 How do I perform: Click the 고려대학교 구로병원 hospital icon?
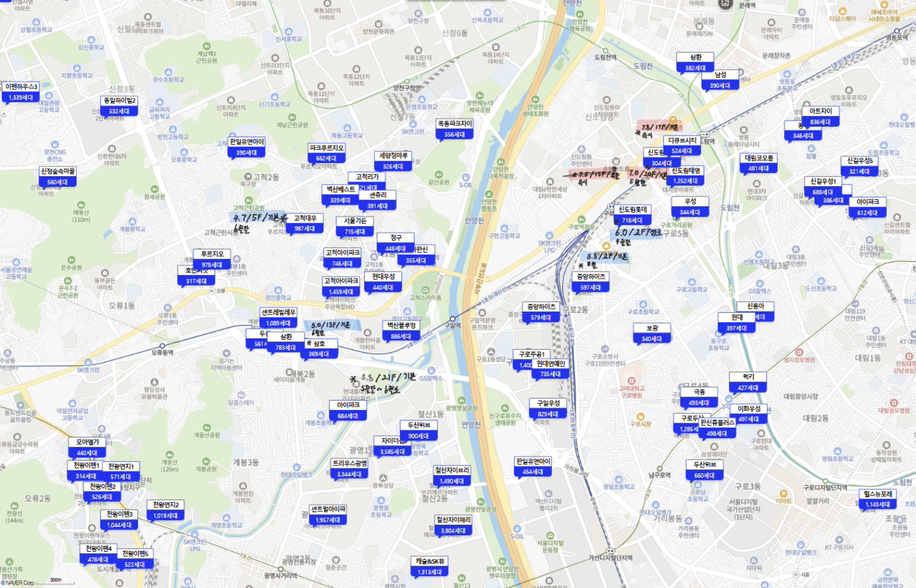(x=631, y=381)
